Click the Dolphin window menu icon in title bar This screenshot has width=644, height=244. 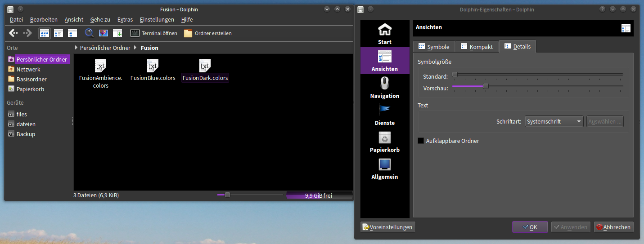coord(10,9)
